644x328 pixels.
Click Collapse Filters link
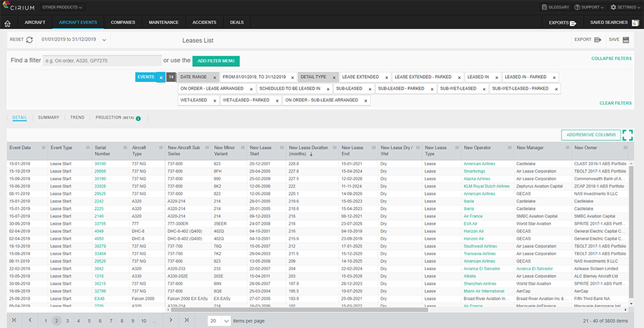[x=611, y=58]
